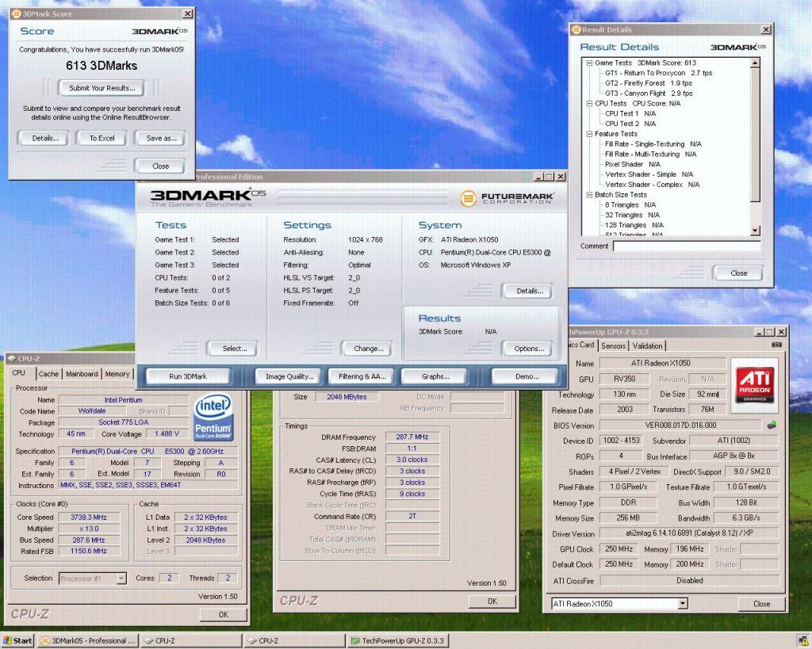Click the Result Details scrollbar down arrow
812x649 pixels.
pyautogui.click(x=755, y=231)
